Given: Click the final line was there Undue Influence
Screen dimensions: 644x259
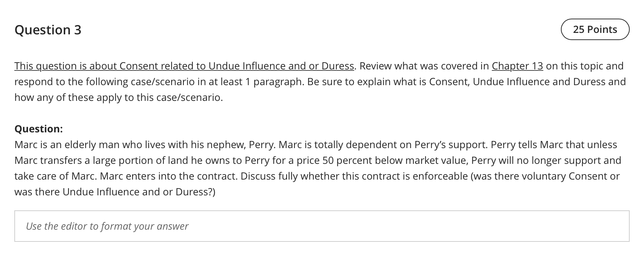Looking at the screenshot, I should (115, 192).
